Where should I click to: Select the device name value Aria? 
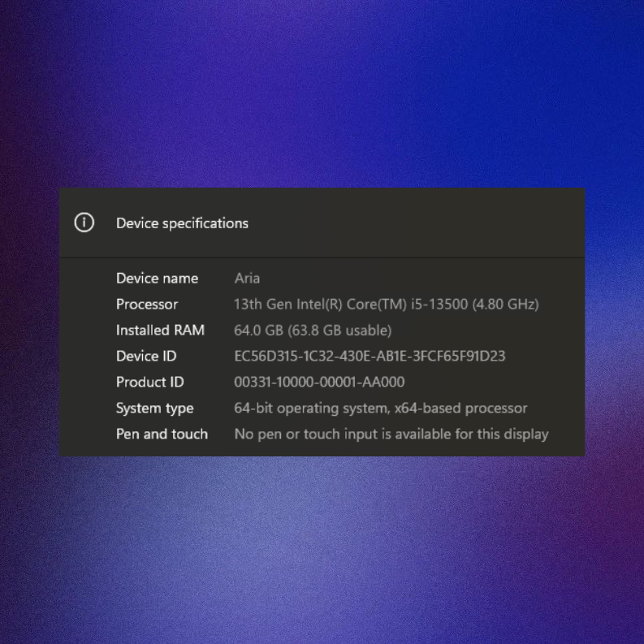coord(247,279)
